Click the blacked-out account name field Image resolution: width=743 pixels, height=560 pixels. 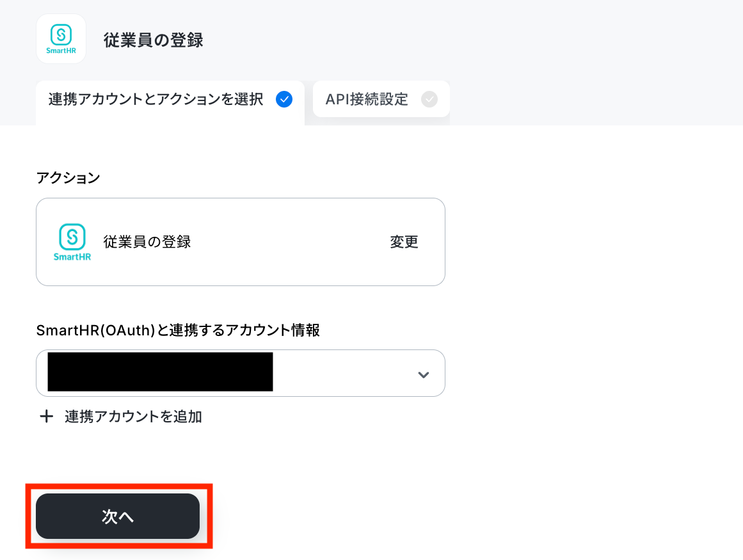[x=160, y=372]
